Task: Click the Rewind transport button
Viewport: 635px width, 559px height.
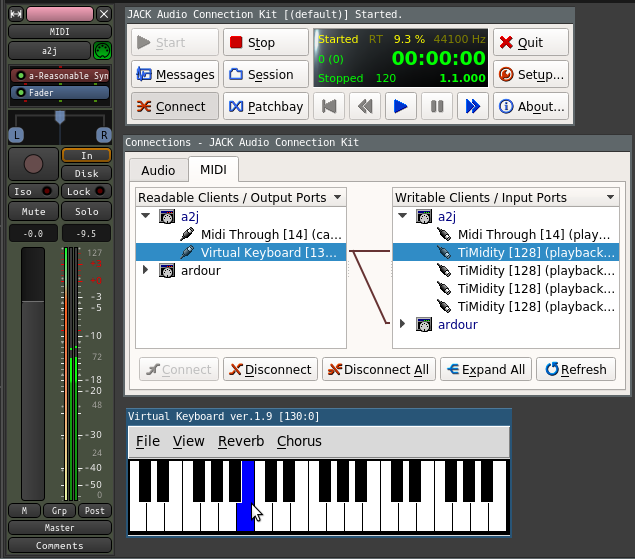Action: point(365,106)
